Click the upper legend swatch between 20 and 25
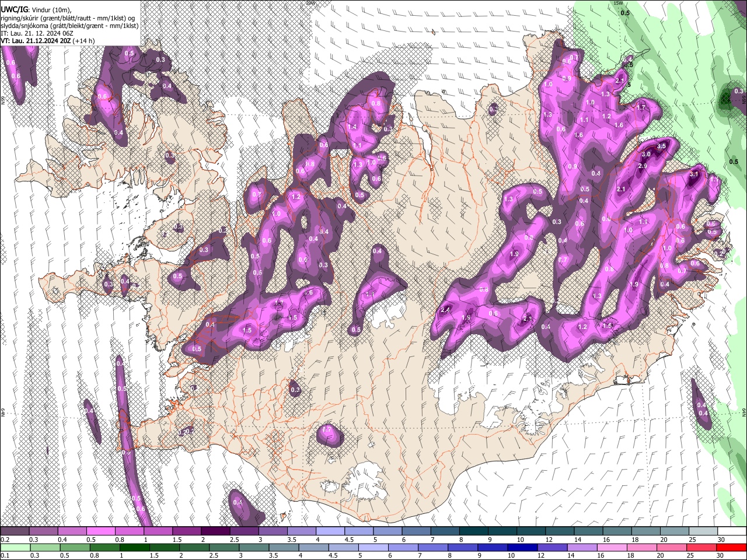 [673, 531]
